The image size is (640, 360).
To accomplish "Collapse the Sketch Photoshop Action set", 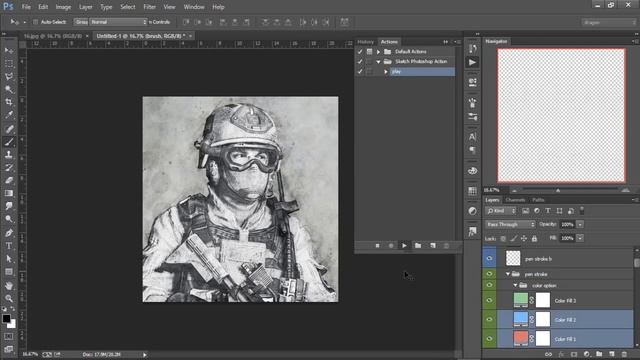I will click(x=378, y=62).
